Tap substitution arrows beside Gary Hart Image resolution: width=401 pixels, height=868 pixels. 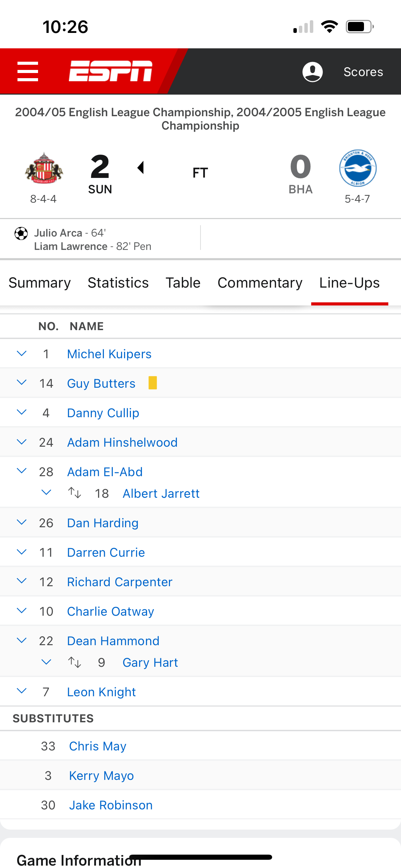[x=74, y=662]
